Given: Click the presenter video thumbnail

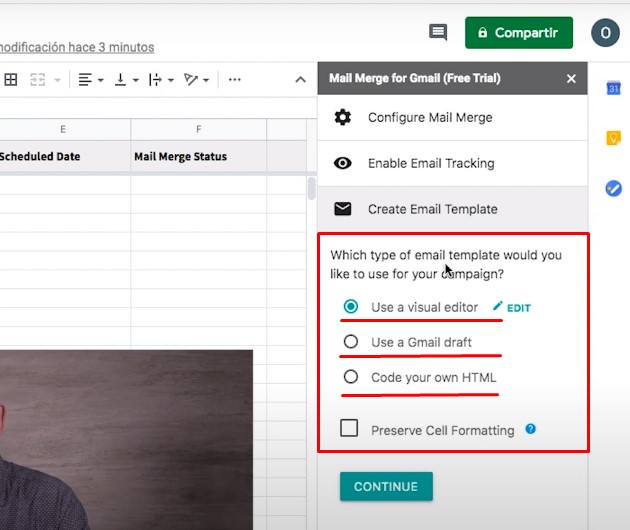Looking at the screenshot, I should click(126, 440).
